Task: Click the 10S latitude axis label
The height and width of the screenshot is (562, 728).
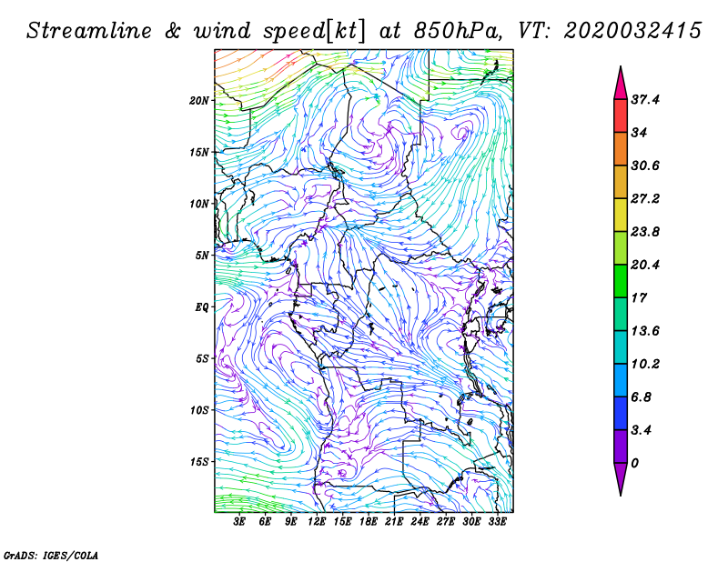Action: click(200, 409)
